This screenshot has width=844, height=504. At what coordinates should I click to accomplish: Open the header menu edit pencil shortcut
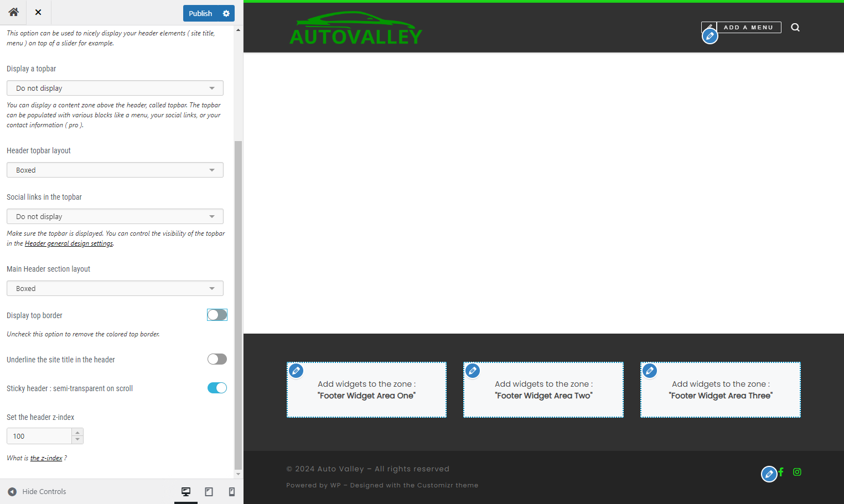(710, 37)
